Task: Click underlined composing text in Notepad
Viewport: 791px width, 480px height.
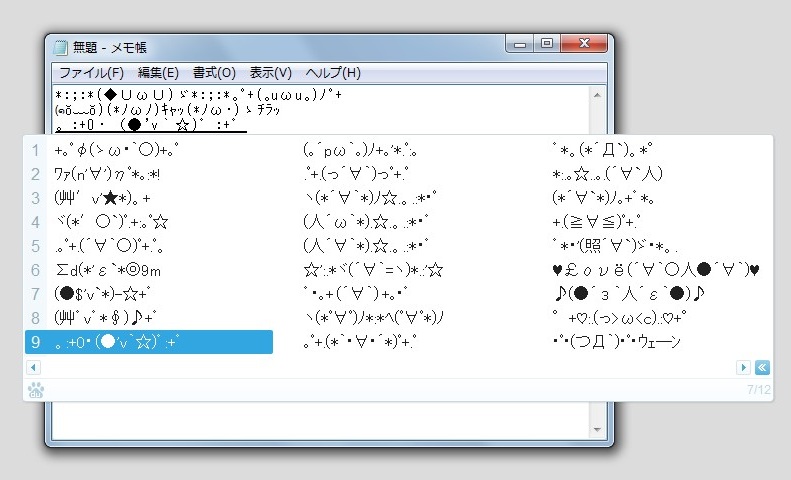Action: click(150, 125)
